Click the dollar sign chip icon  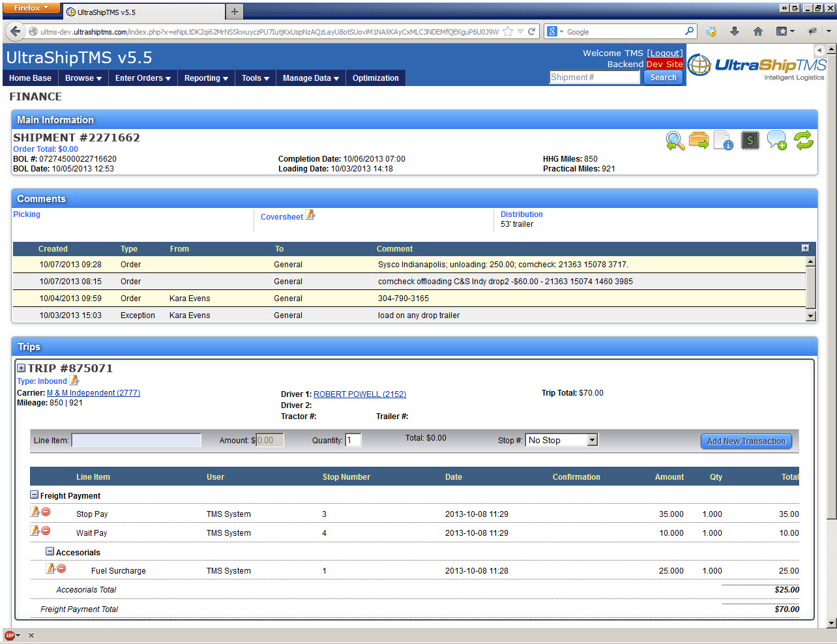pos(750,140)
